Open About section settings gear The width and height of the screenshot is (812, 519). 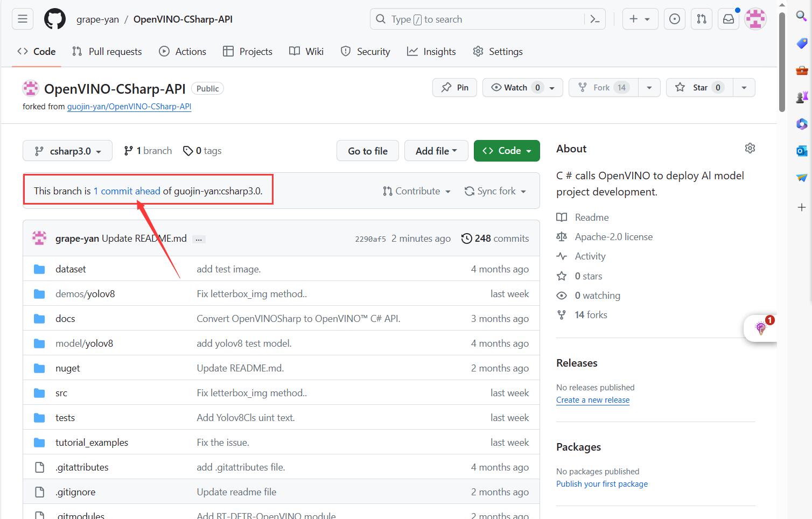click(750, 148)
